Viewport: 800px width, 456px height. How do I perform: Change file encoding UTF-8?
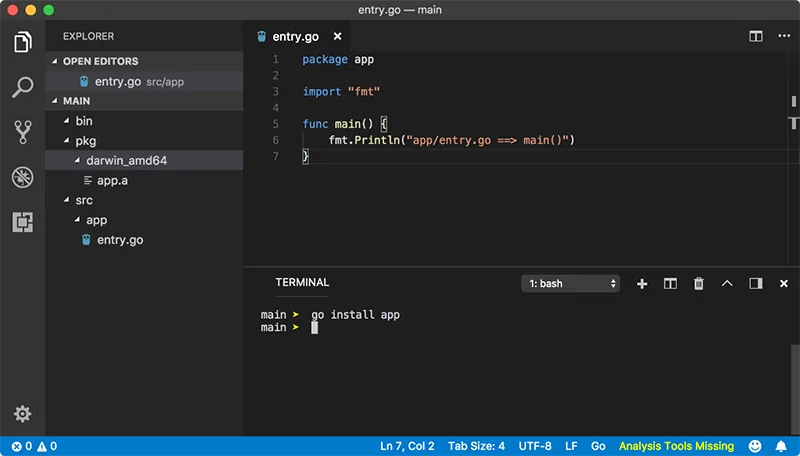[535, 446]
